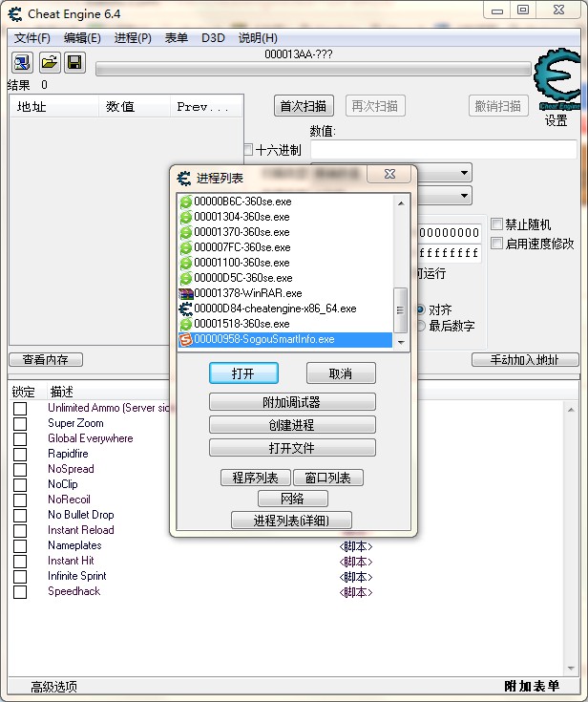
Task: Click the Cancel button in process list
Action: (341, 372)
